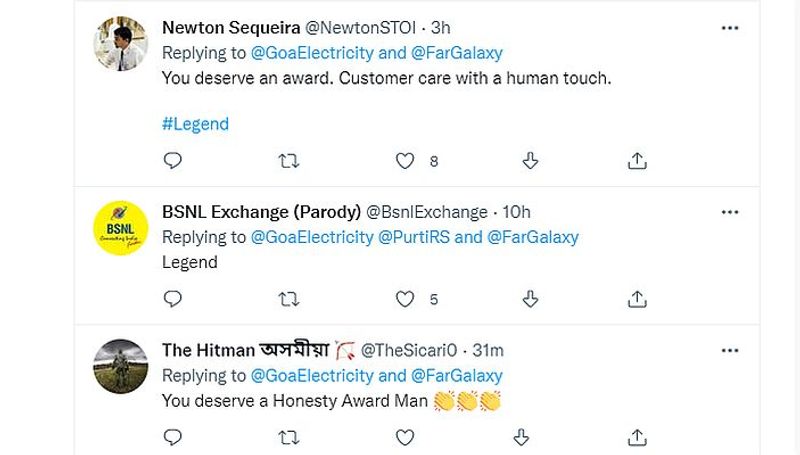Retweet the BSNL Exchange tweet
This screenshot has width=800, height=455.
pyautogui.click(x=288, y=298)
